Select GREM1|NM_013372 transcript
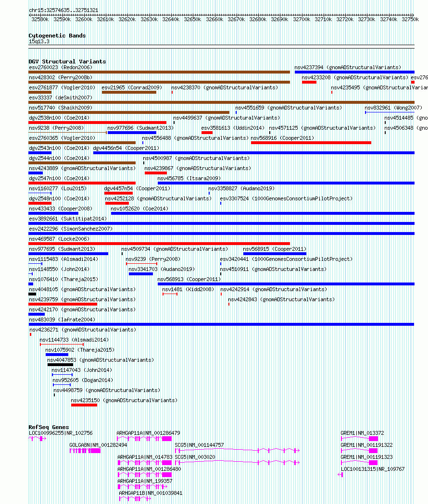428x504 pixels. point(362,433)
